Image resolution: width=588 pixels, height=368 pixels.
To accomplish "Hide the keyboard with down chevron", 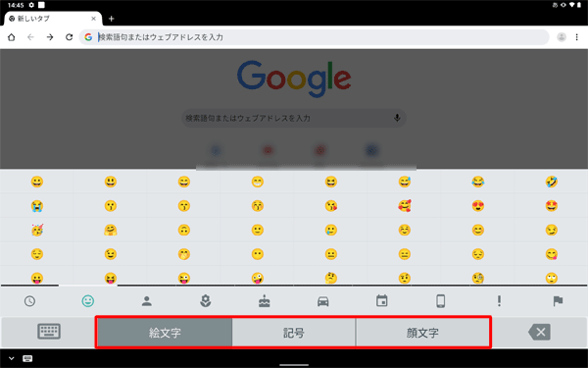I will (x=11, y=358).
